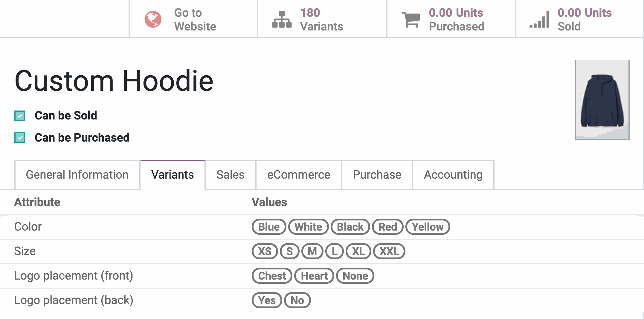Image resolution: width=644 pixels, height=319 pixels.
Task: Toggle the Can be Purchased checkbox
Action: [x=20, y=138]
